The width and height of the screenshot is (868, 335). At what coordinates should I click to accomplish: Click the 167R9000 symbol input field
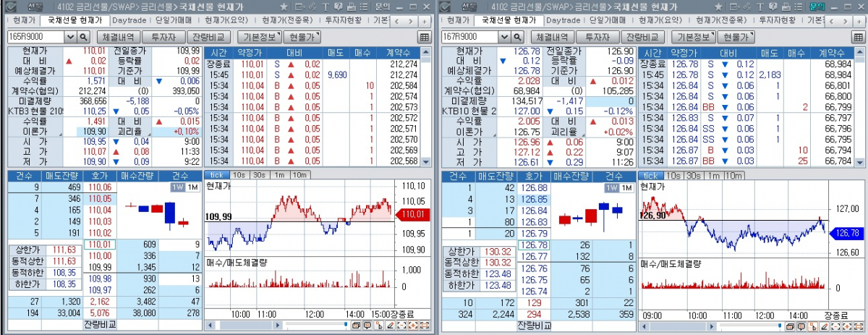click(x=469, y=37)
